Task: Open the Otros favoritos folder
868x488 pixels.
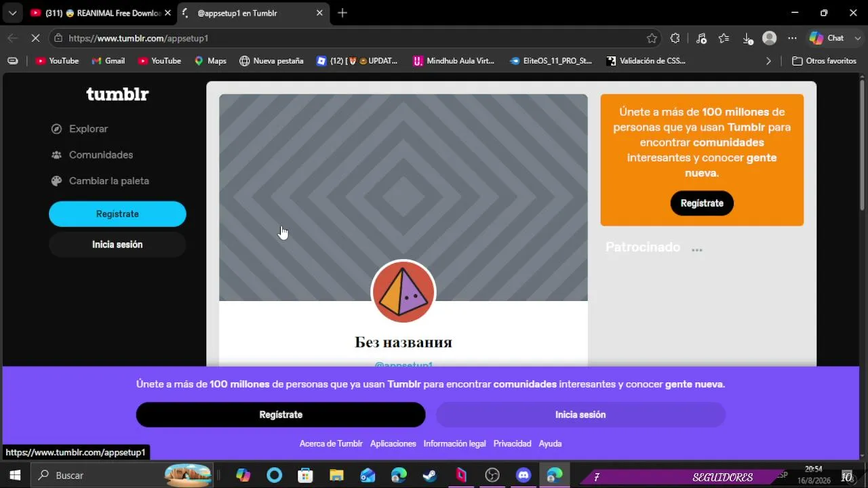Action: pyautogui.click(x=825, y=61)
